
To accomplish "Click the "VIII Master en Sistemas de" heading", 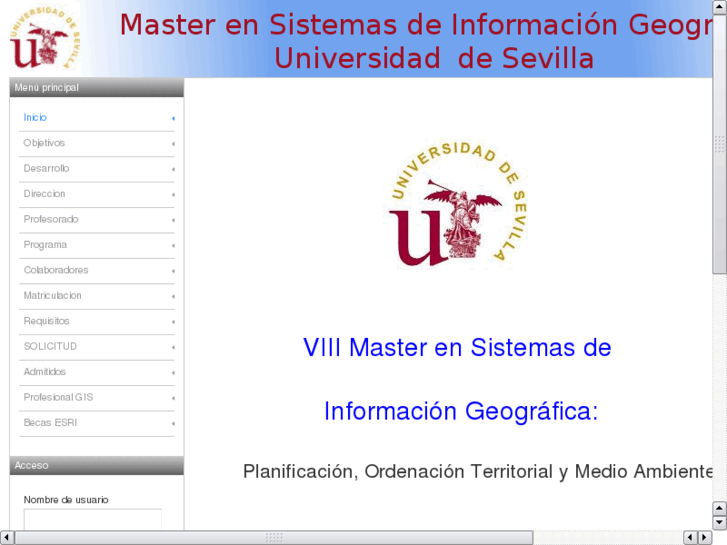I will 457,347.
